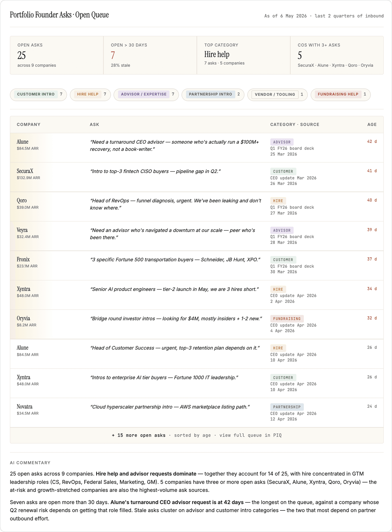
Task: Click '+ 15 more open asks' footer link
Action: tap(139, 435)
